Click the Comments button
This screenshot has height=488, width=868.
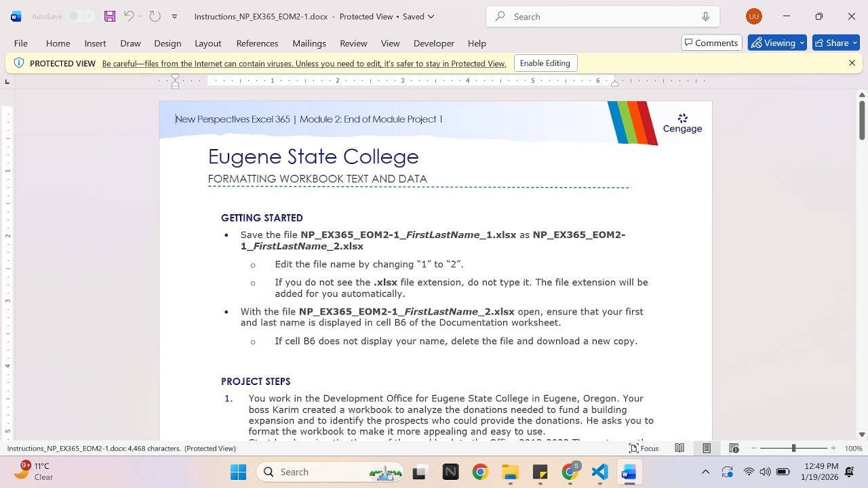pyautogui.click(x=711, y=43)
